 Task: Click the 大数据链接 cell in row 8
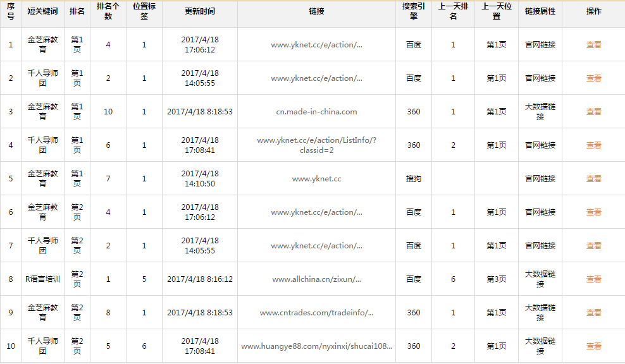[x=539, y=279]
